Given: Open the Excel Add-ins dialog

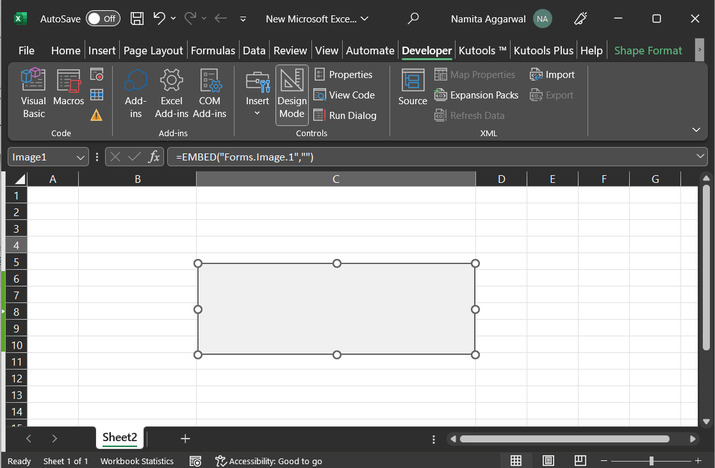Looking at the screenshot, I should (171, 93).
